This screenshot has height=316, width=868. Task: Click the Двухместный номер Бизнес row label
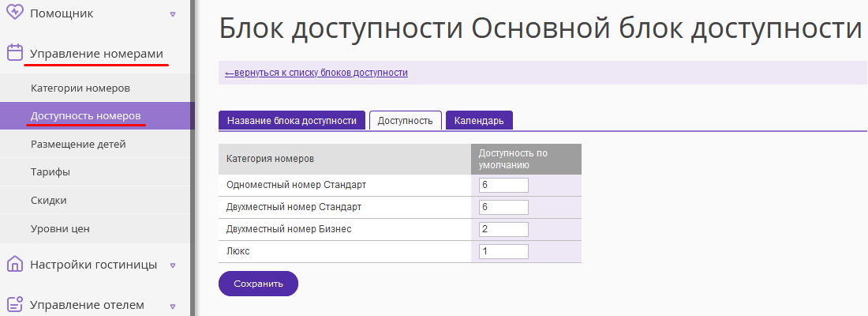point(289,229)
